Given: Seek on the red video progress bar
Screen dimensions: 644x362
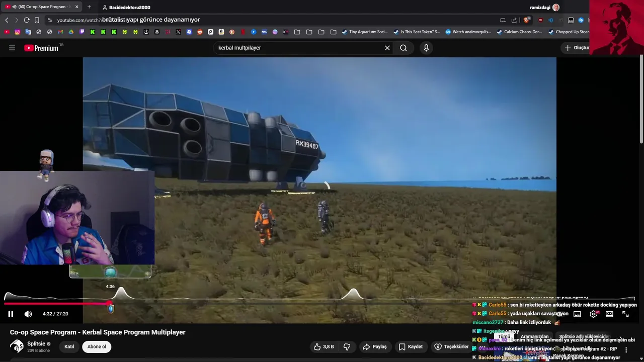Looking at the screenshot, I should (56, 304).
